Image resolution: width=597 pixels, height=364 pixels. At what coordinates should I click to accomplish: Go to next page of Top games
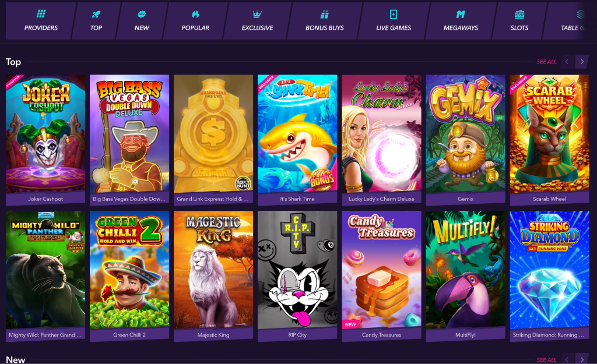(x=582, y=62)
